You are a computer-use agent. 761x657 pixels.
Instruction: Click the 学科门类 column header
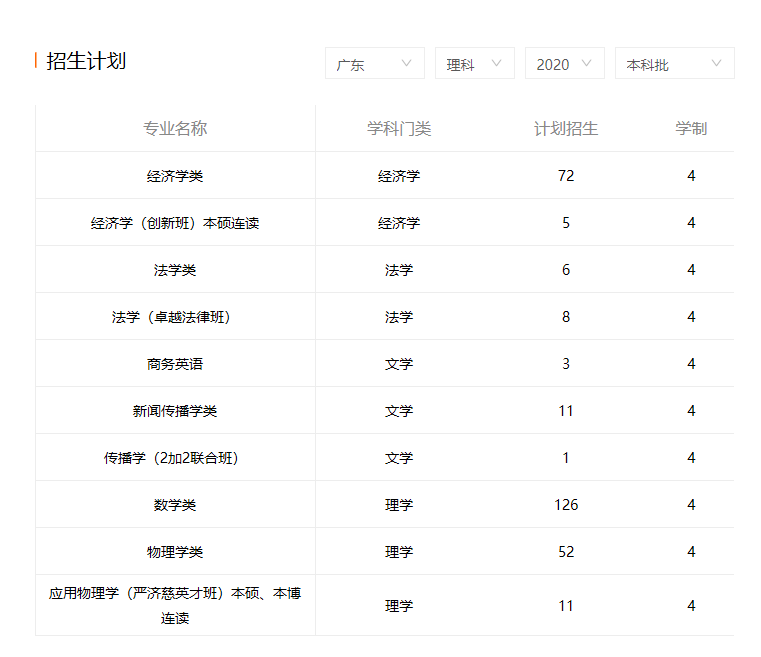click(399, 129)
